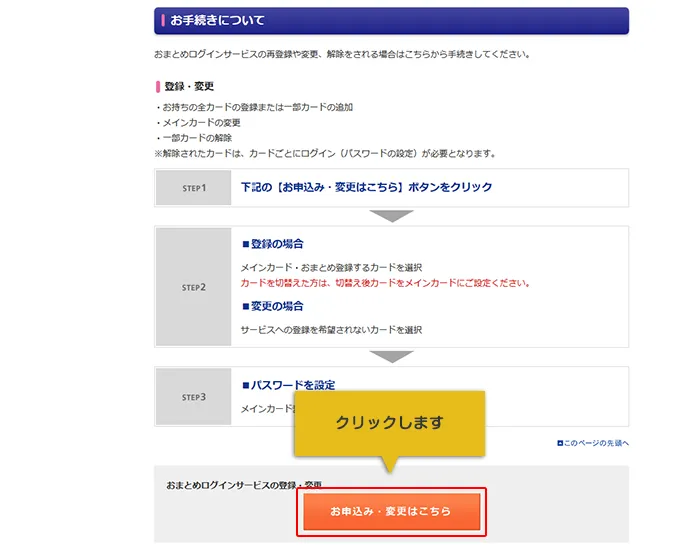Click the red カードを切替えた方は notice text
Viewport: 700px width, 553px height.
tap(385, 283)
